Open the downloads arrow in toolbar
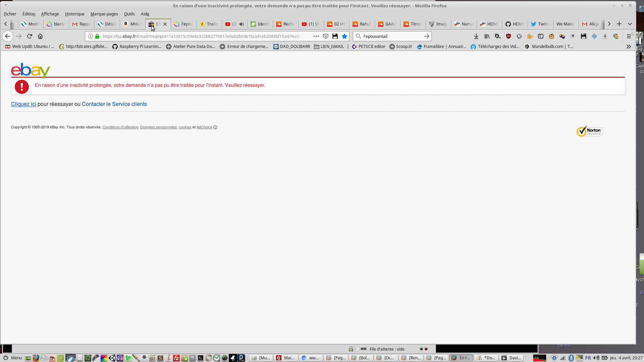644x362 pixels. click(476, 36)
